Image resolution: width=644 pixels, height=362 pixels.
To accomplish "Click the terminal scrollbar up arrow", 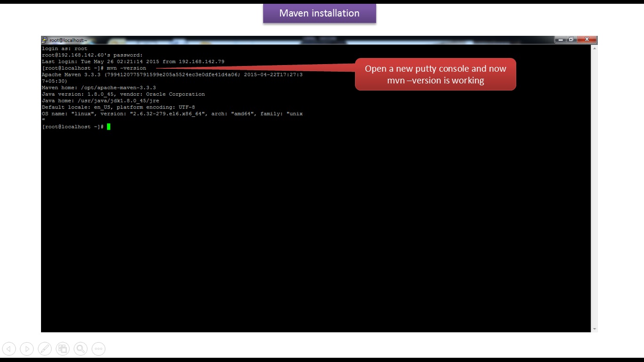I will [594, 48].
